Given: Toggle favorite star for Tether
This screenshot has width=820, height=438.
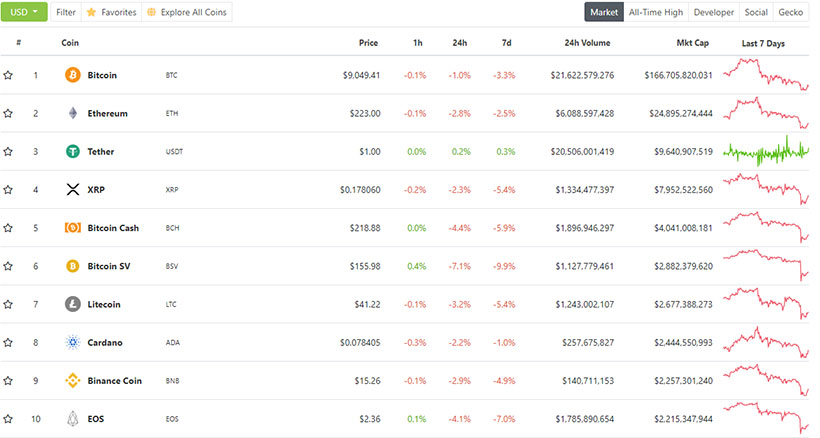Looking at the screenshot, I should click(x=8, y=152).
